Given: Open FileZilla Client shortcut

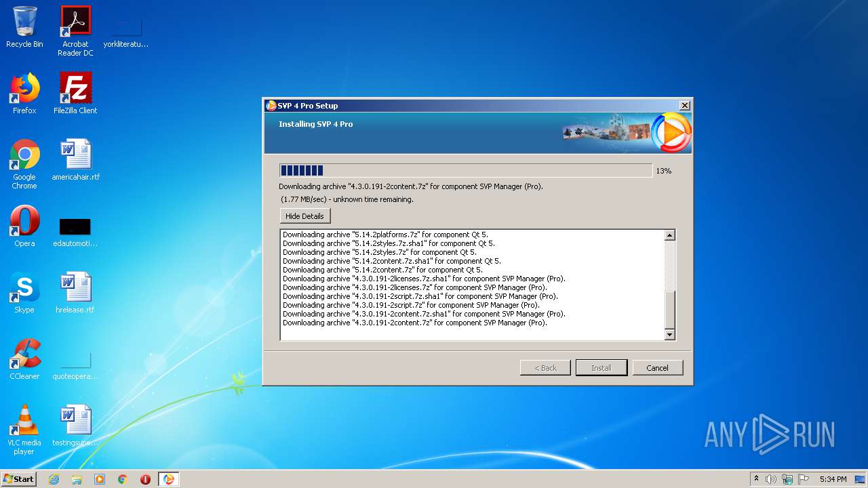Looking at the screenshot, I should 75,94.
